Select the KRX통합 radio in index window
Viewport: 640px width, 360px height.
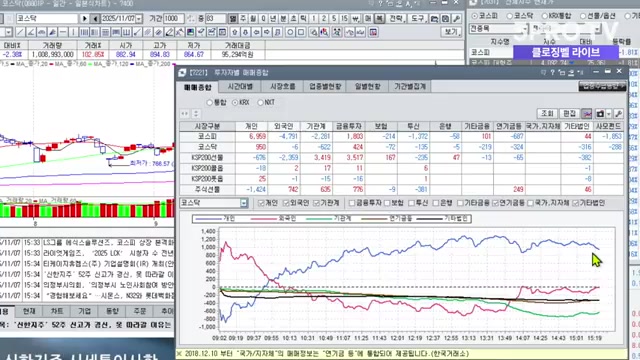[544, 16]
